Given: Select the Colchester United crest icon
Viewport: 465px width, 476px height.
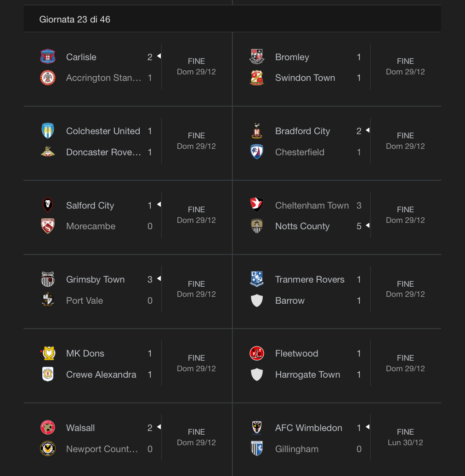Looking at the screenshot, I should pos(48,131).
